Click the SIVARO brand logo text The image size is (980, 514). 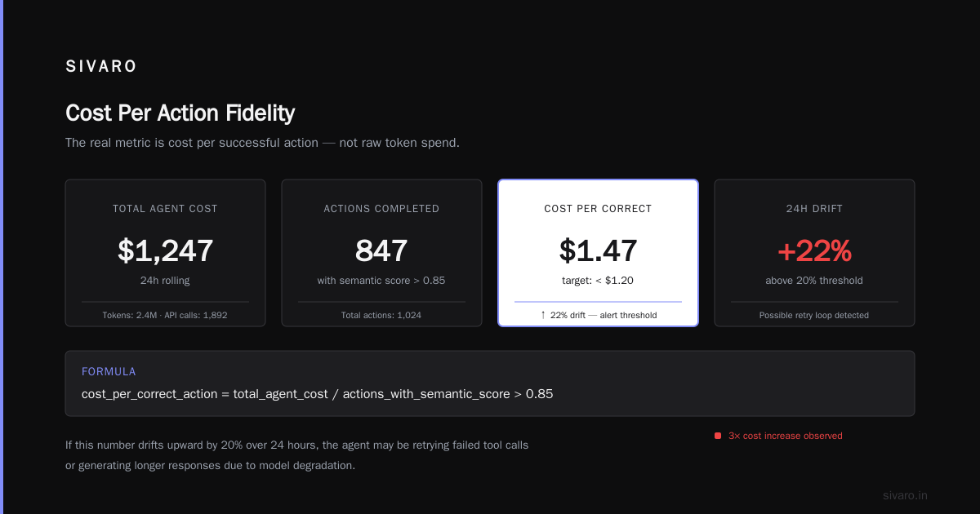coord(101,67)
